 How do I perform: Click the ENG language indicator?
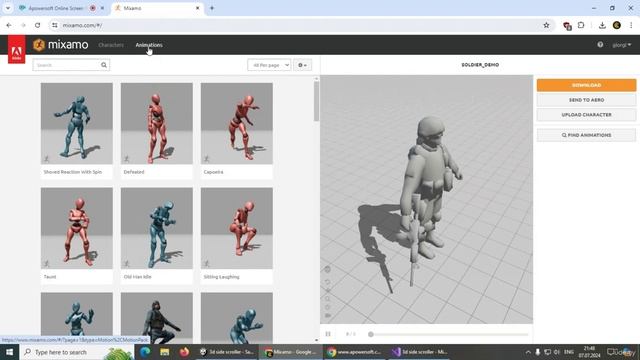(569, 352)
